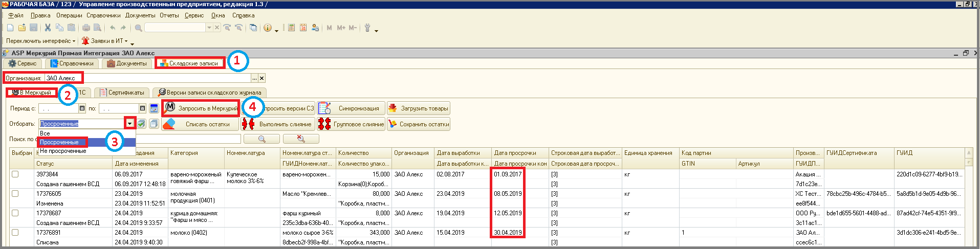Tick the checkbox for record 3973844
The height and width of the screenshot is (249, 980).
tap(15, 174)
